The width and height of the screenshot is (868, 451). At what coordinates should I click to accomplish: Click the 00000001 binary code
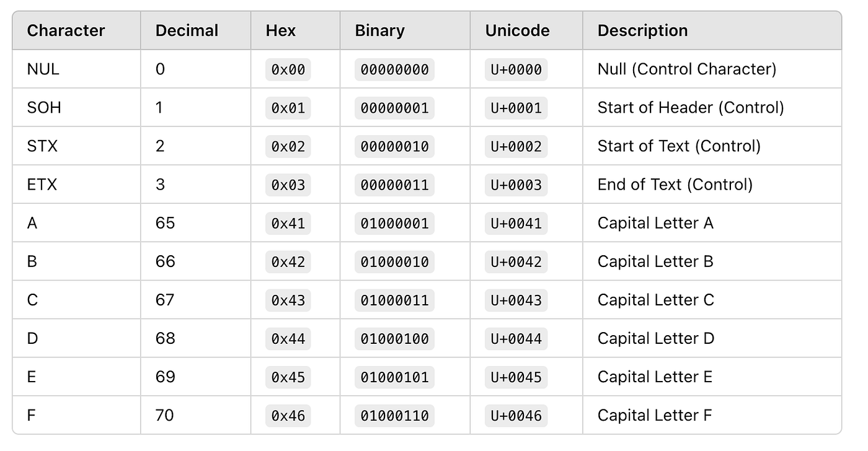tap(394, 108)
